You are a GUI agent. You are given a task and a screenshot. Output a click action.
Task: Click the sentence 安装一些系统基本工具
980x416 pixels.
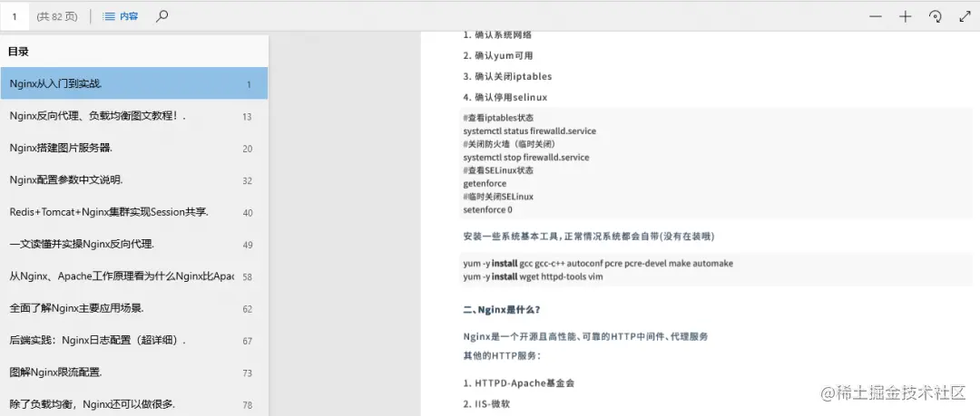589,237
